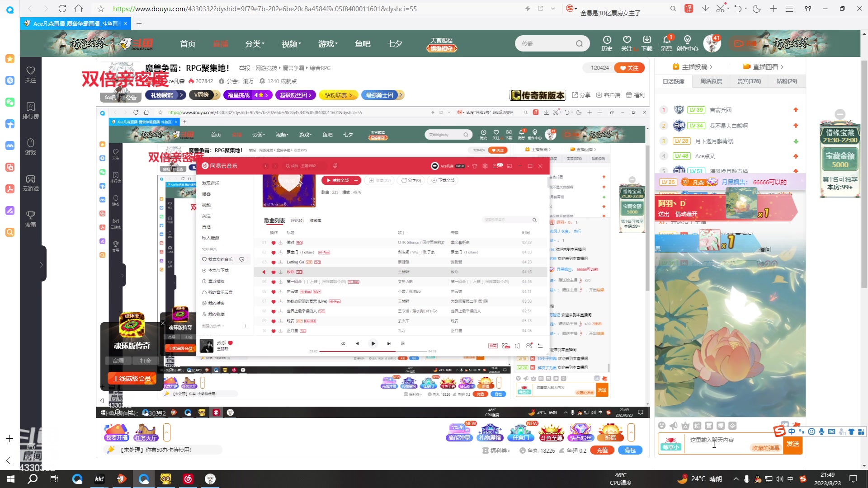
Task: Open the left sidebar Esports (赛事) trophy icon
Action: pos(31,219)
